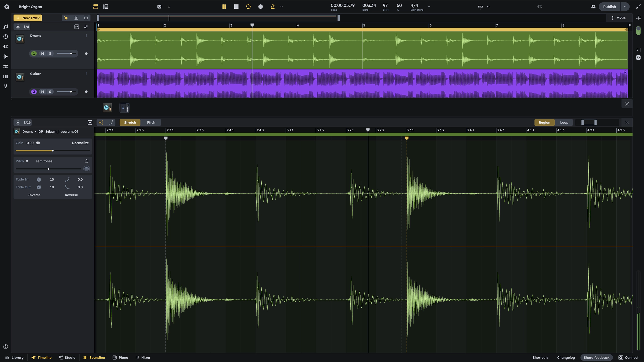Open the sliders settings icon in left sidebar
The image size is (644, 362).
click(x=5, y=66)
